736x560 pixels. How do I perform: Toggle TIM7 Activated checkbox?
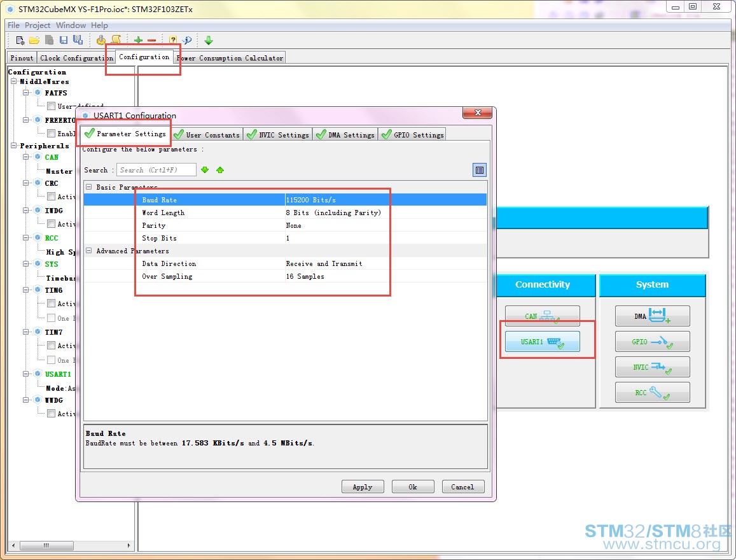point(51,346)
